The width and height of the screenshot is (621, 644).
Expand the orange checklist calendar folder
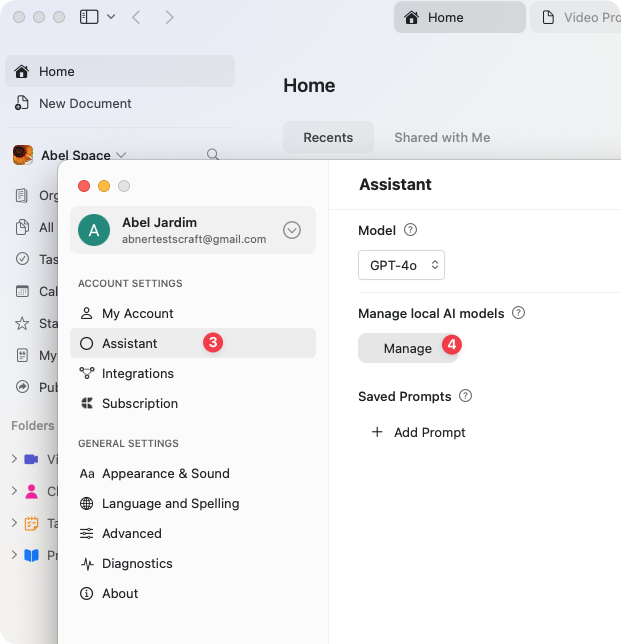(x=14, y=523)
